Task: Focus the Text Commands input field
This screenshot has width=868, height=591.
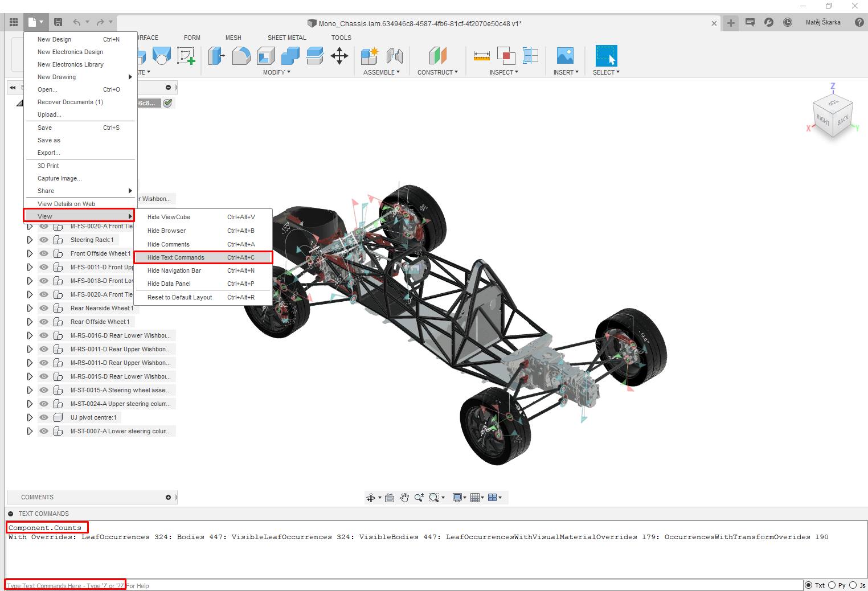Action: [404, 585]
